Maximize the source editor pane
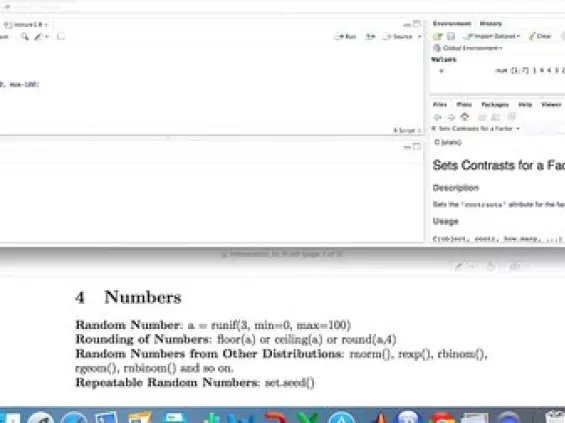The height and width of the screenshot is (423, 565). tap(417, 24)
